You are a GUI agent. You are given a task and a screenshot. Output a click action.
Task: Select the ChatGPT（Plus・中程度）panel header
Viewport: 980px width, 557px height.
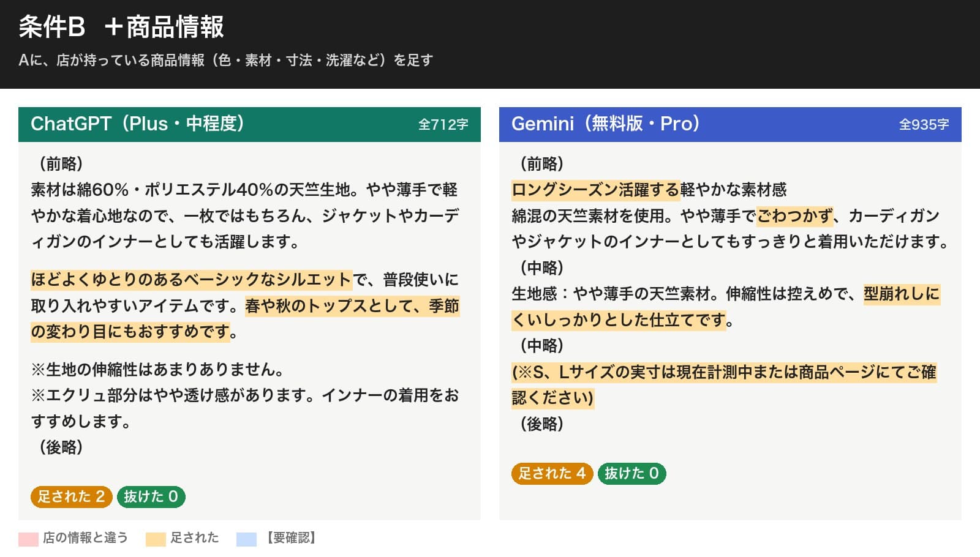point(249,124)
